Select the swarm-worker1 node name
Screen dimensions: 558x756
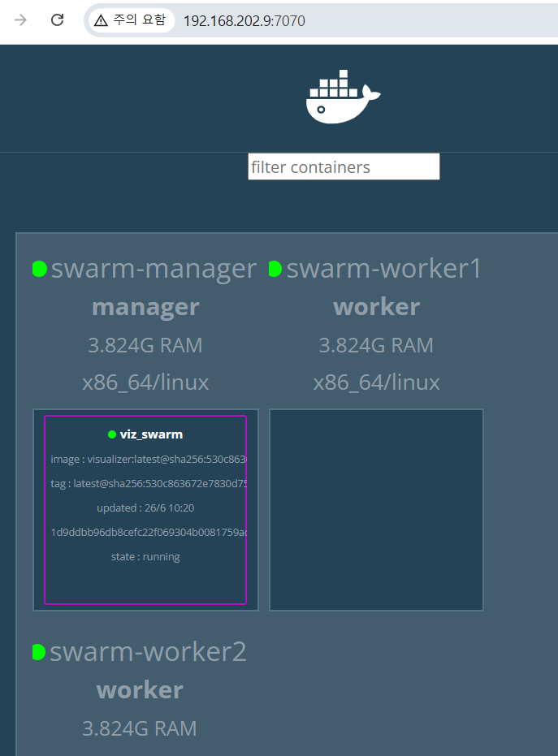384,269
